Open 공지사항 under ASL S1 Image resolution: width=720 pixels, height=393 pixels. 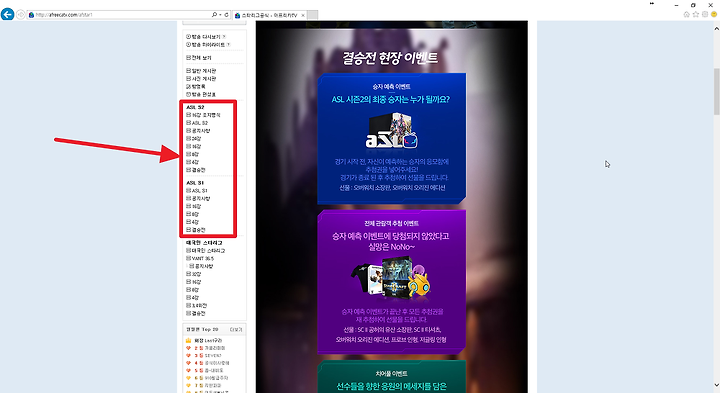(x=198, y=198)
